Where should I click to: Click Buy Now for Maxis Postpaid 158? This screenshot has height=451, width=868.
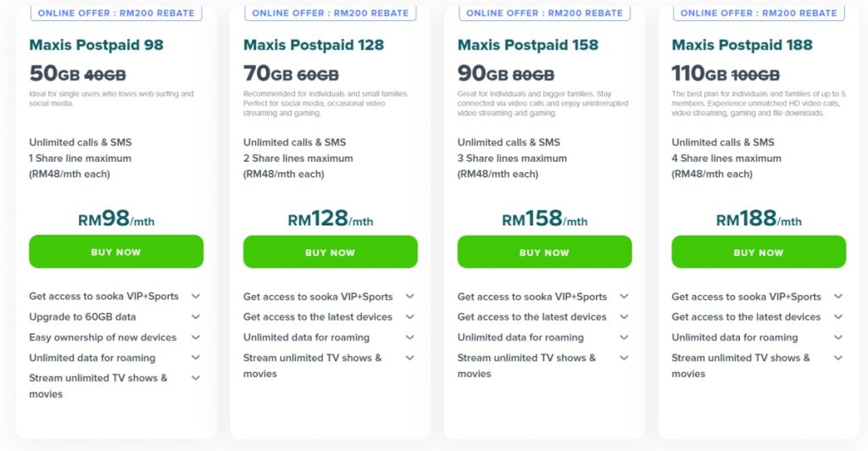[544, 252]
